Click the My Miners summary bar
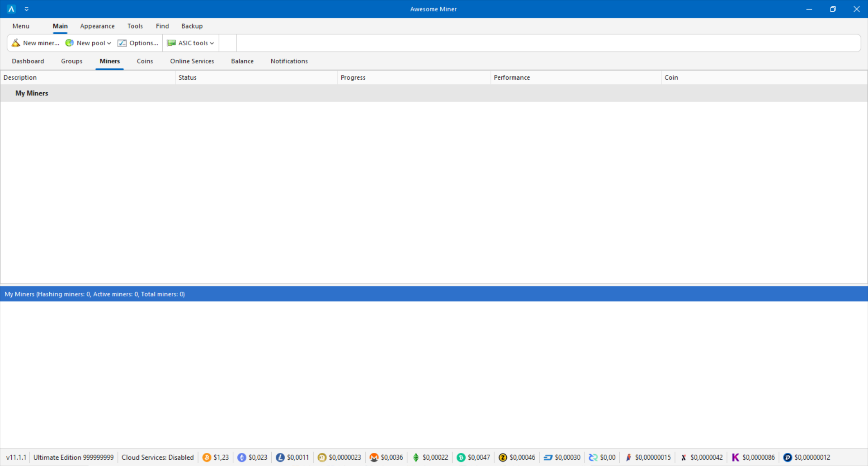This screenshot has width=868, height=466. (x=434, y=294)
